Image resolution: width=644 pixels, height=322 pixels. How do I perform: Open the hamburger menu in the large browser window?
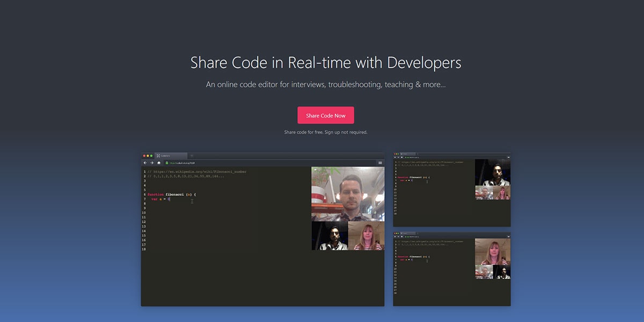380,163
